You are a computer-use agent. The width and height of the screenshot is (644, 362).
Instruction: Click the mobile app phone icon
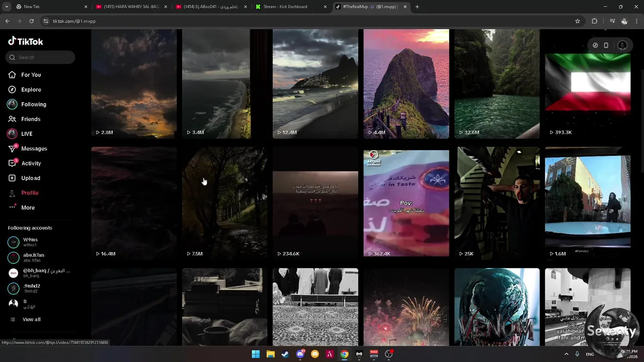point(606,45)
